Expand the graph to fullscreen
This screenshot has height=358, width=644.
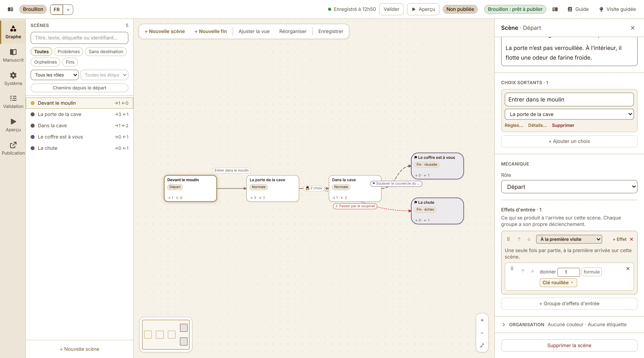[x=482, y=346]
